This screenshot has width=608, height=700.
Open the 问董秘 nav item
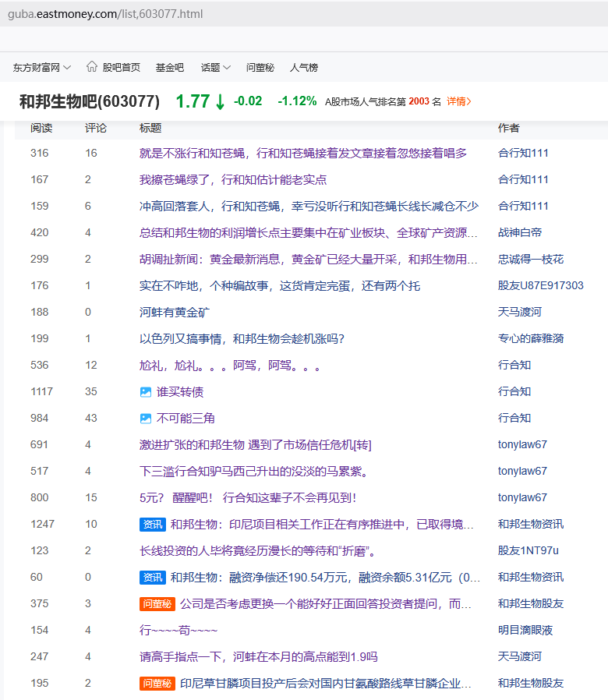pyautogui.click(x=260, y=67)
